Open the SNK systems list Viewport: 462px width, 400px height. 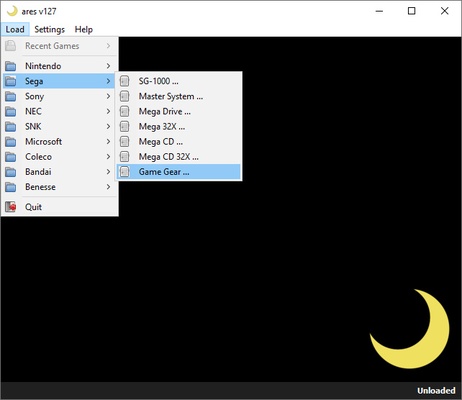[x=59, y=127]
